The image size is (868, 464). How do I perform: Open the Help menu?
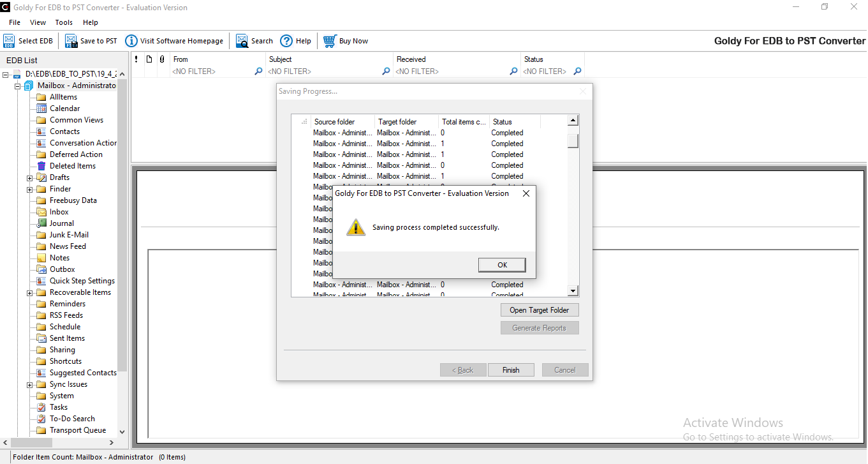pos(91,22)
